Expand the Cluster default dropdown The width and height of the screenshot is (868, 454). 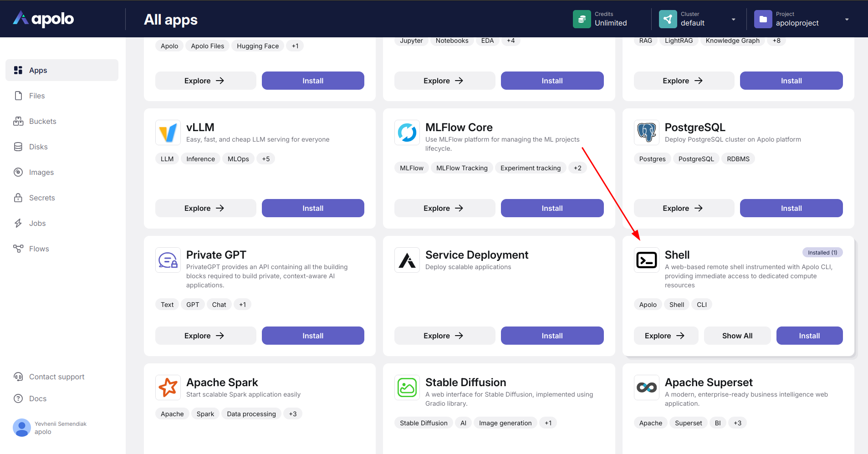coord(733,19)
